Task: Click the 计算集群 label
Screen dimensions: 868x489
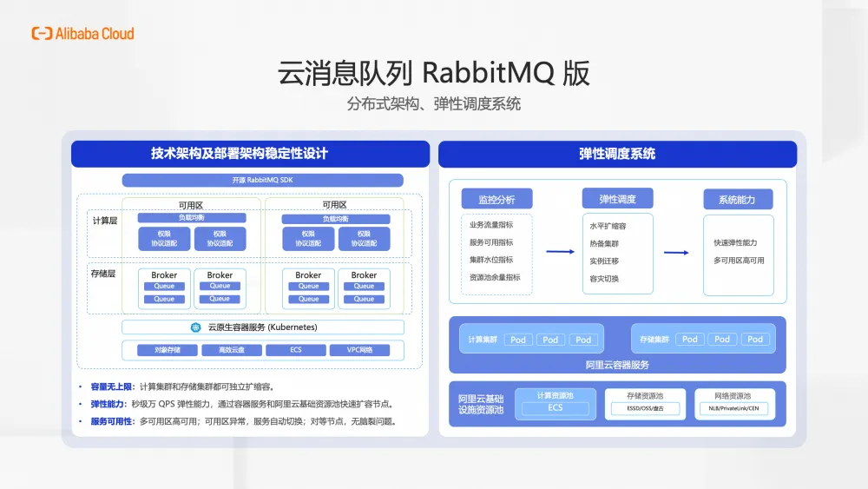Action: (483, 340)
